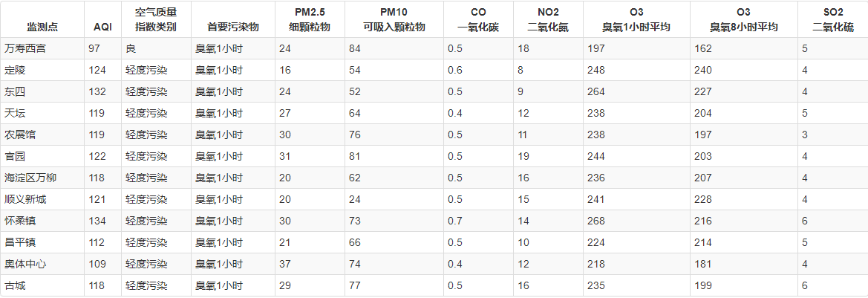Viewport: 868px width, 298px height.
Task: Select the 天坛 station cell
Action: [x=15, y=113]
